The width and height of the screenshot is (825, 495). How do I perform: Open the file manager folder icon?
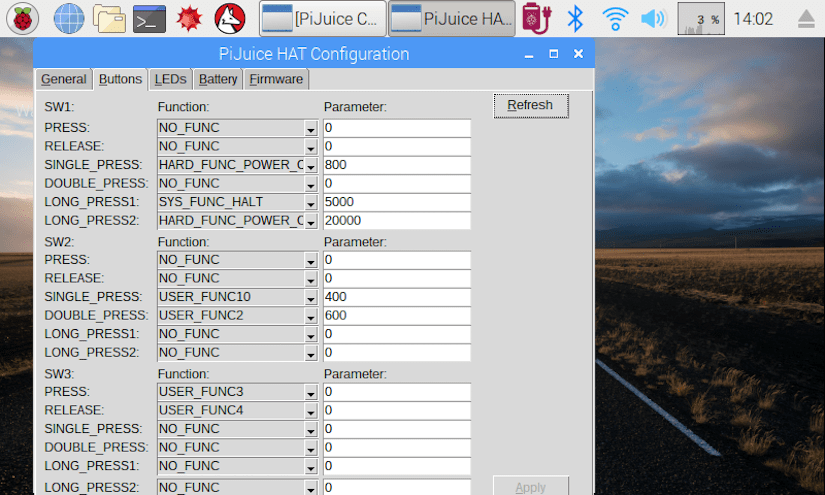pos(109,18)
